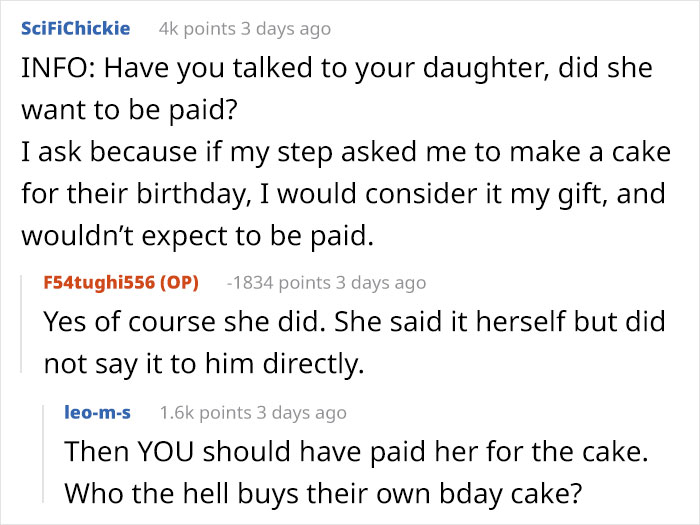Open F54tughi556 OP user profile
The image size is (700, 525).
tap(121, 283)
